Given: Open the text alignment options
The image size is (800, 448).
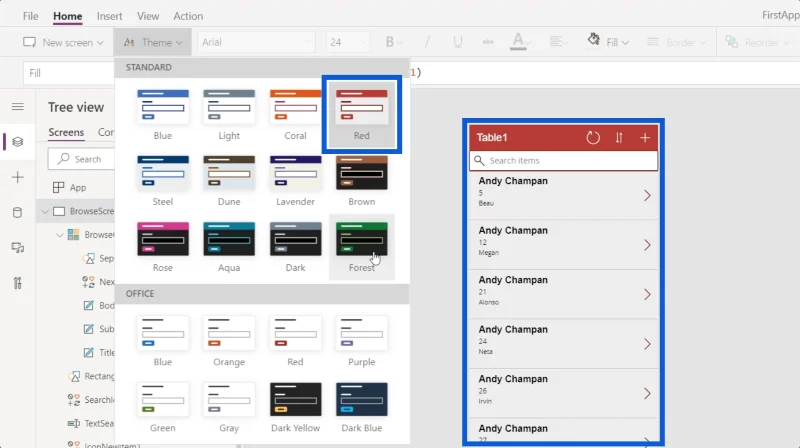Looking at the screenshot, I should tap(558, 42).
